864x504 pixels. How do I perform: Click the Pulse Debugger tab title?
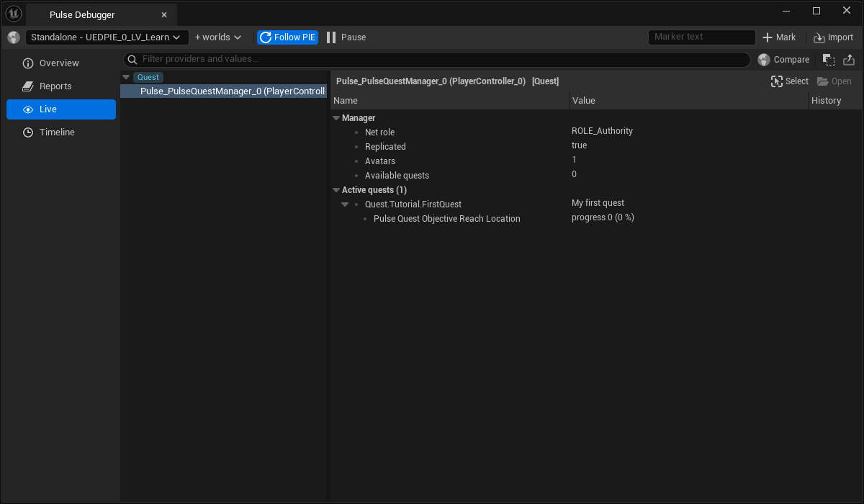coord(82,15)
